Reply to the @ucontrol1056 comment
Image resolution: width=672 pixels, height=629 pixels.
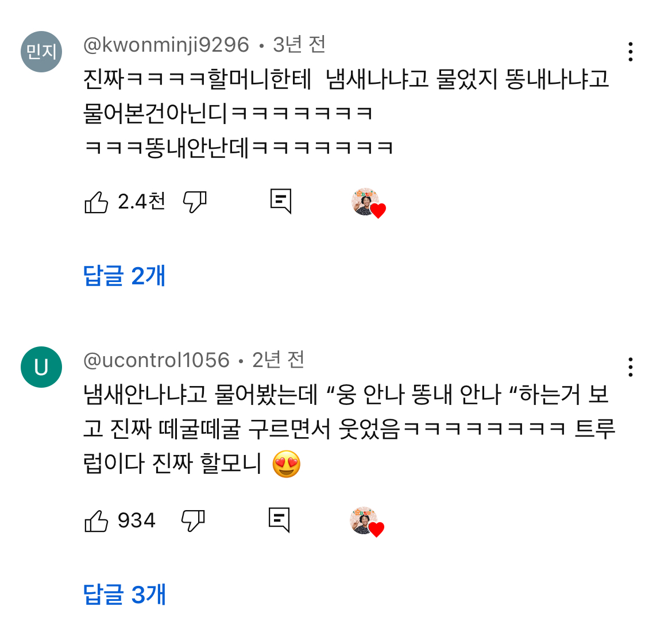pyautogui.click(x=279, y=520)
